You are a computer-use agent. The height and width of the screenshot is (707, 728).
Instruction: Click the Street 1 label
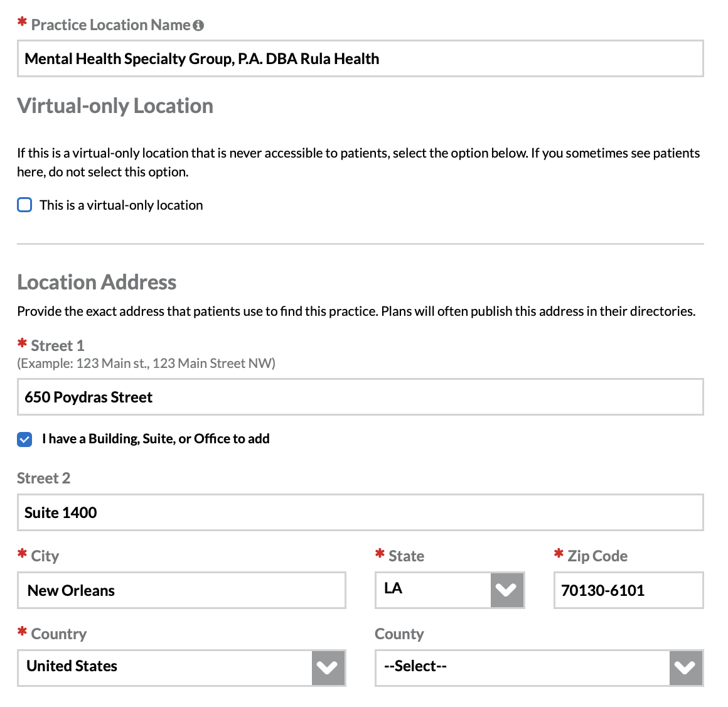point(57,346)
